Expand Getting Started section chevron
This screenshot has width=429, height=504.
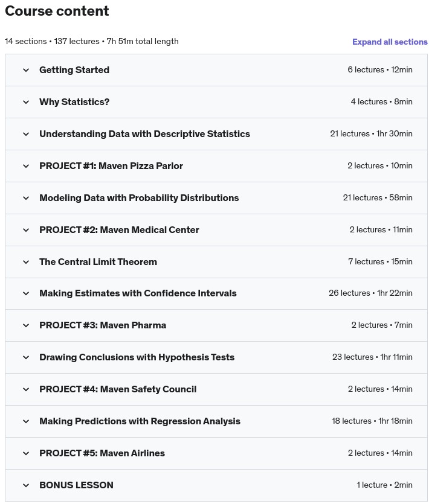pyautogui.click(x=26, y=70)
